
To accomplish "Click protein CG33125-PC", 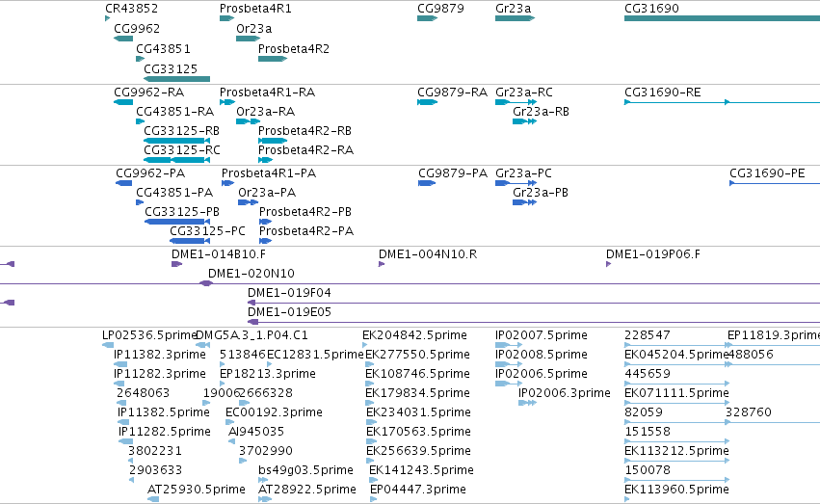I will [207, 231].
